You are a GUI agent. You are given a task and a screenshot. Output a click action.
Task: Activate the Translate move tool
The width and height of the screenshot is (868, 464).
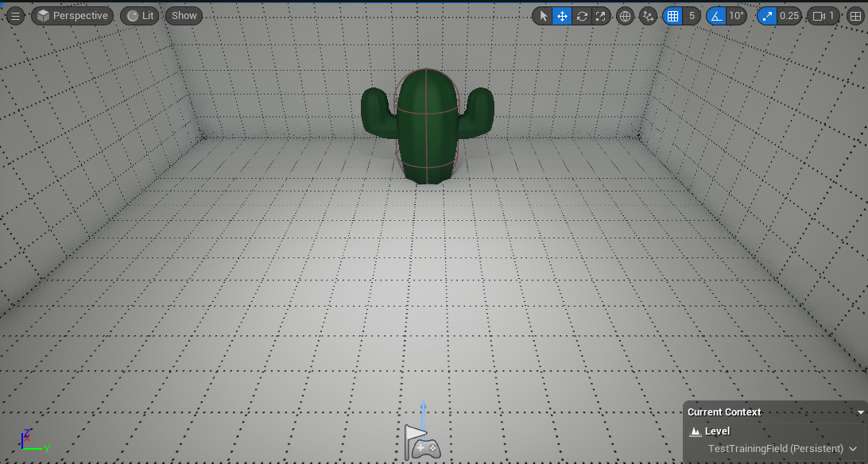(x=562, y=16)
